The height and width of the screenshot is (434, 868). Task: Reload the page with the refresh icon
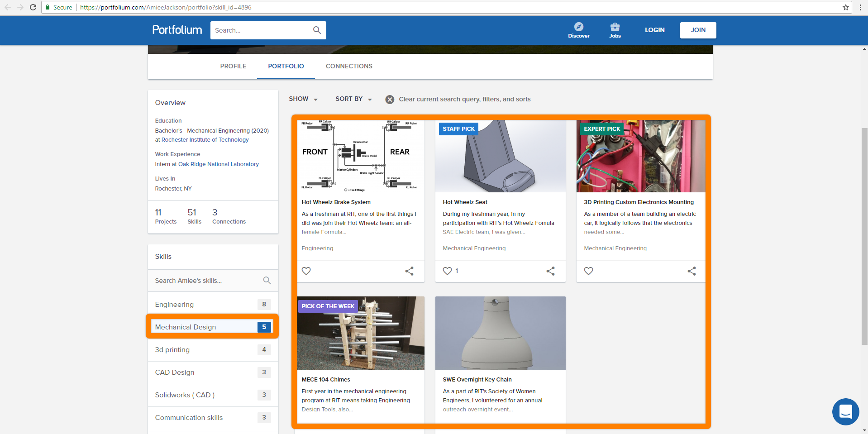point(33,7)
